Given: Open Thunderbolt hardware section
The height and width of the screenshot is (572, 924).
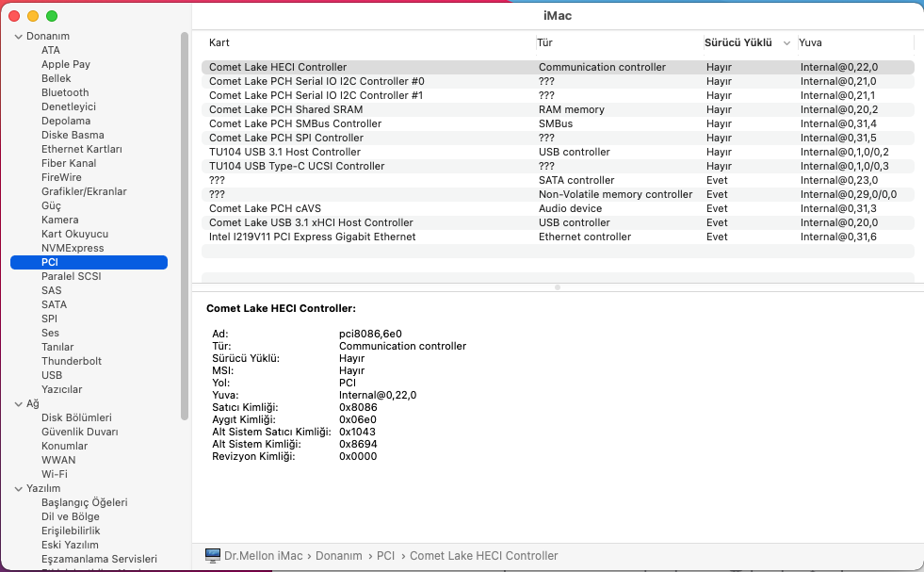Looking at the screenshot, I should (x=72, y=361).
